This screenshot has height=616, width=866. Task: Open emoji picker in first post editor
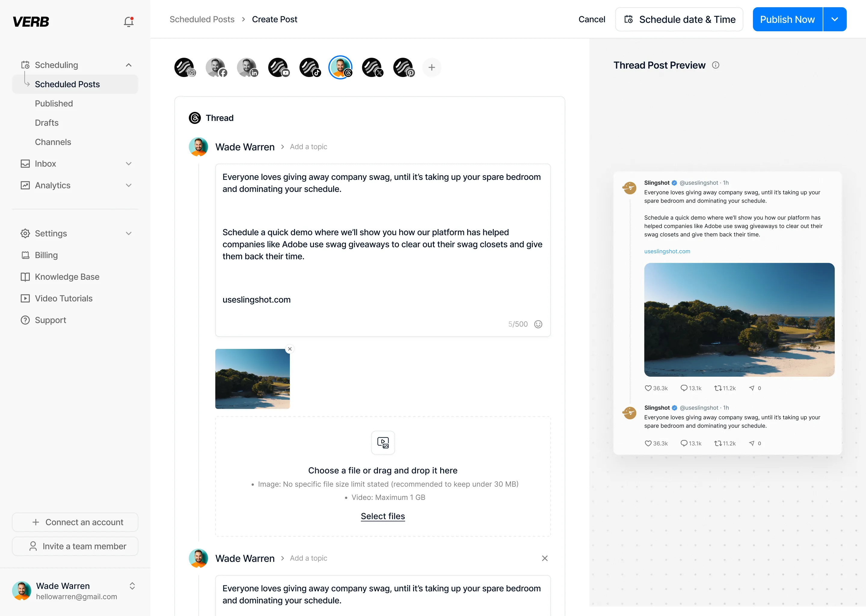point(538,324)
